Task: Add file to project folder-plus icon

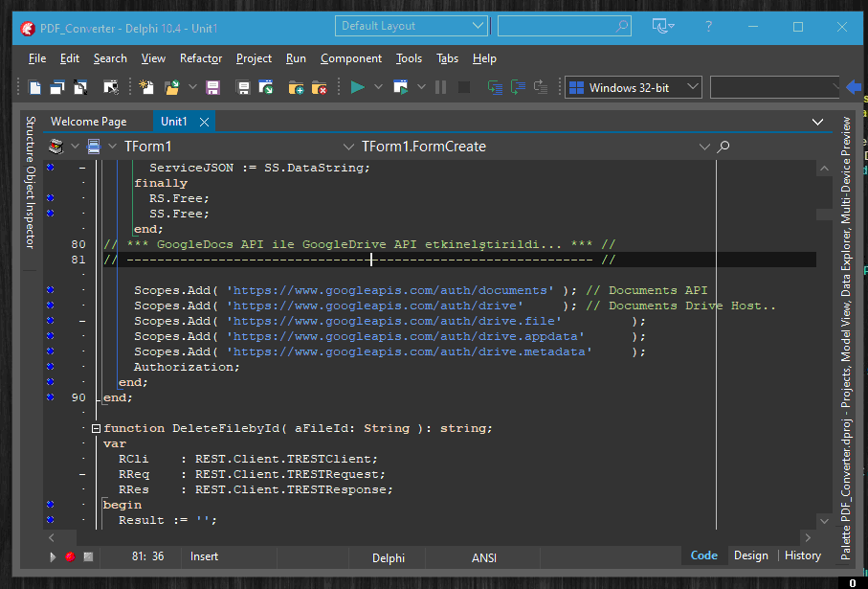Action: click(296, 87)
